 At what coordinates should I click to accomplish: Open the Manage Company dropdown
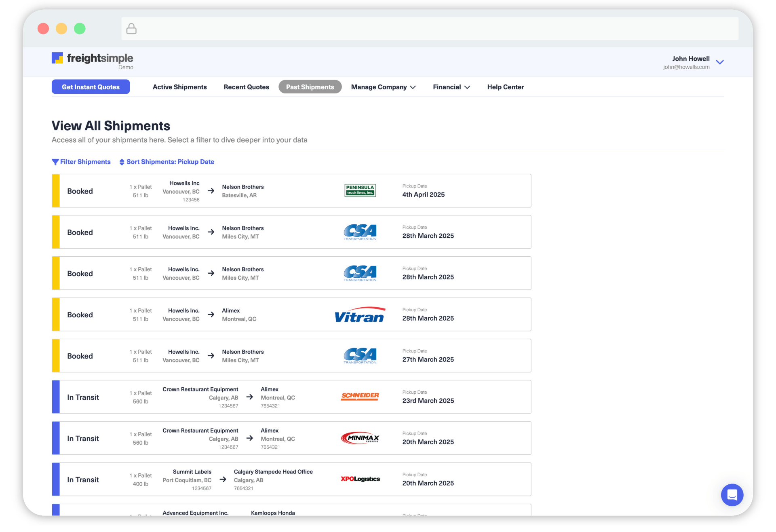(x=383, y=87)
